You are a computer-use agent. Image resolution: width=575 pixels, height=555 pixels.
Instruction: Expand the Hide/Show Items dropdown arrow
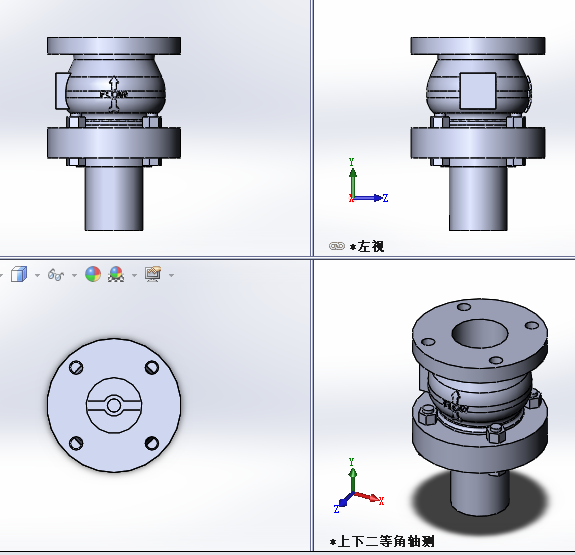[x=74, y=275]
